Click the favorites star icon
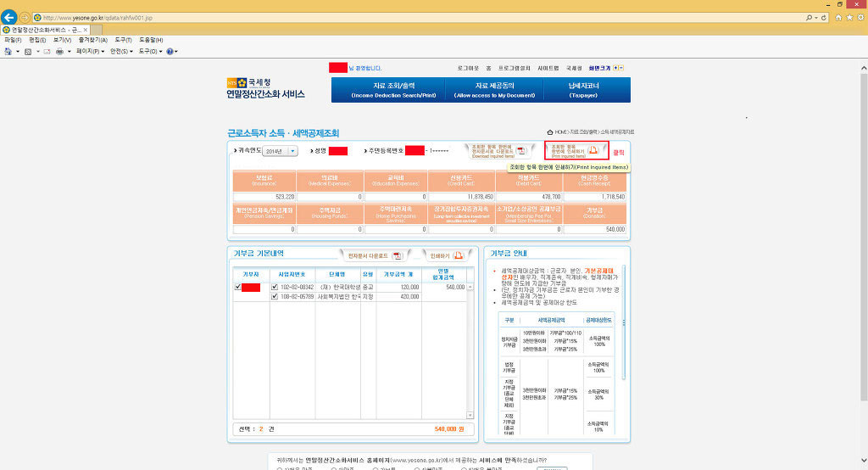868x470 pixels. (849, 18)
